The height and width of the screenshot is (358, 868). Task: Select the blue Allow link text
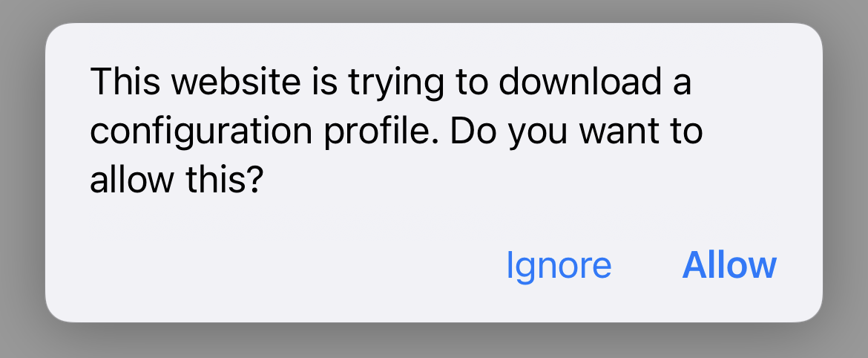(x=729, y=265)
